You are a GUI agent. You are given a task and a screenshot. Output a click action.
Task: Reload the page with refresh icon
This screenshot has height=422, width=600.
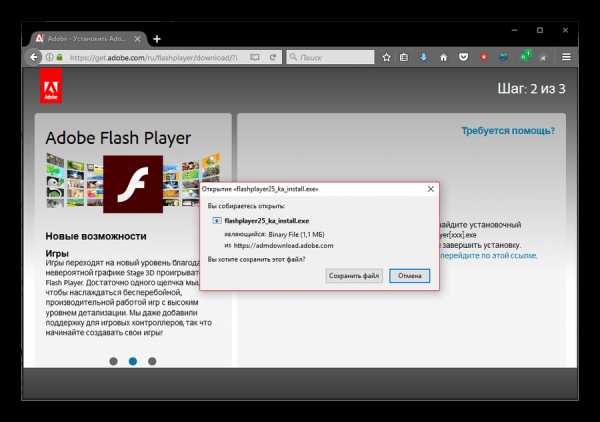coord(273,57)
